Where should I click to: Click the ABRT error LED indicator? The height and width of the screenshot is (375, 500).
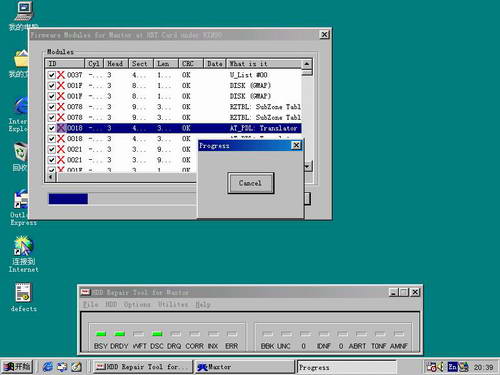coord(361,334)
